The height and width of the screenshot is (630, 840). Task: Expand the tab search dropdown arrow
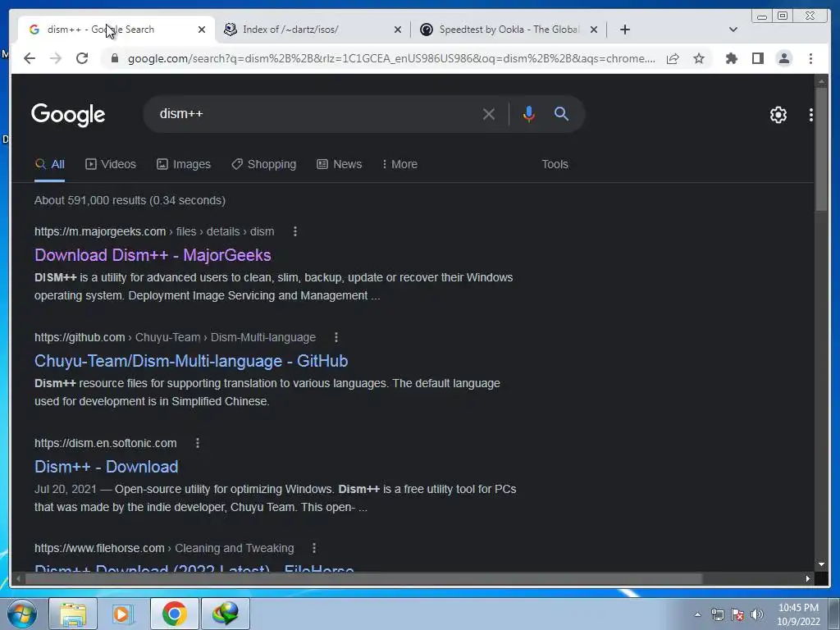(733, 30)
